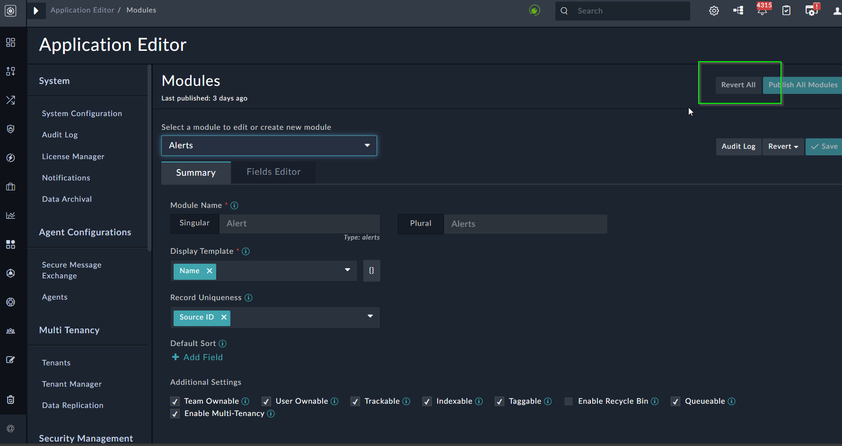Click the info icon beside Record Uniqueness
Viewport: 842px width, 446px height.
[x=249, y=298]
